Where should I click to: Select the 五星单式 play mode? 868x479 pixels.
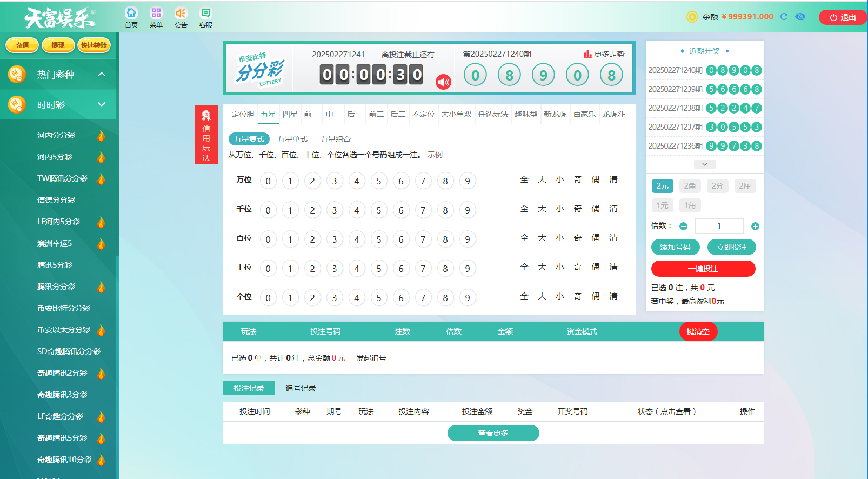tap(292, 139)
